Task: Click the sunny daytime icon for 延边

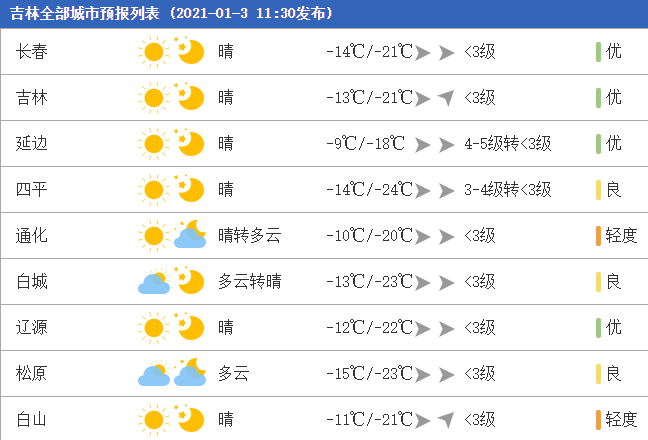Action: point(154,144)
